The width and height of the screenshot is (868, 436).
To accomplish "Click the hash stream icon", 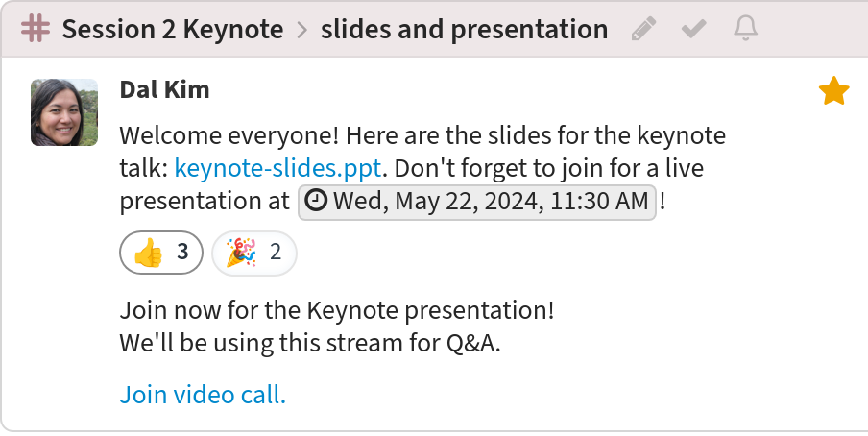I will 36,28.
